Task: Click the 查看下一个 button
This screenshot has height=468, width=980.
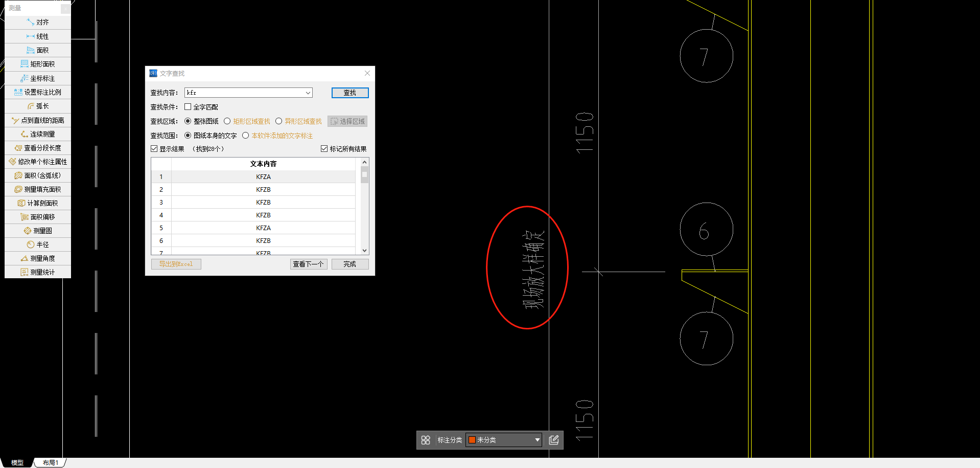Action: [x=309, y=264]
